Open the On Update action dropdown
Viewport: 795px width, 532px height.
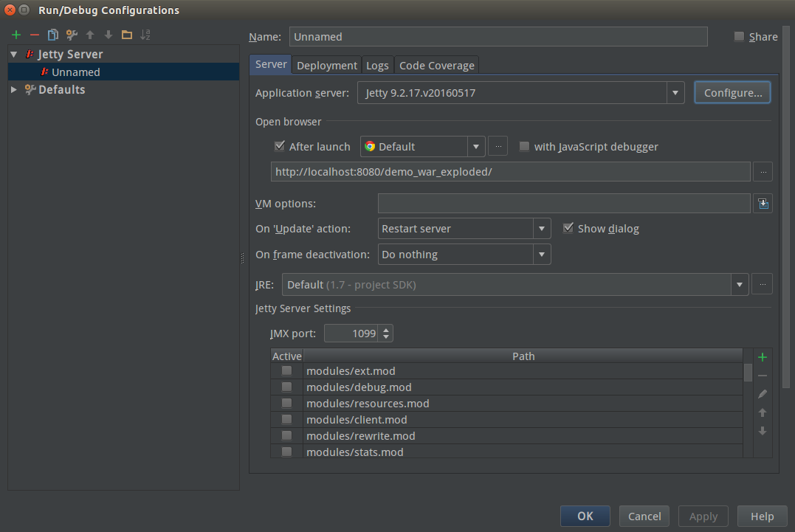541,229
